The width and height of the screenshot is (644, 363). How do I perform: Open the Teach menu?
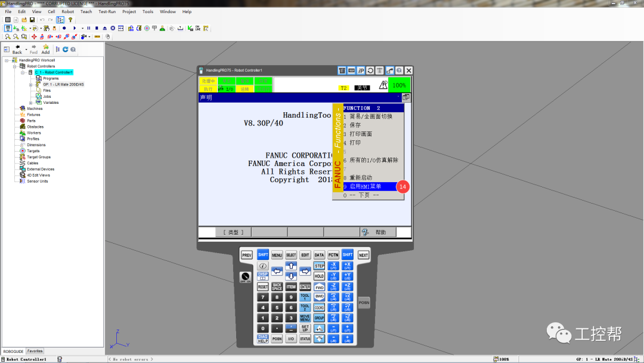point(86,11)
